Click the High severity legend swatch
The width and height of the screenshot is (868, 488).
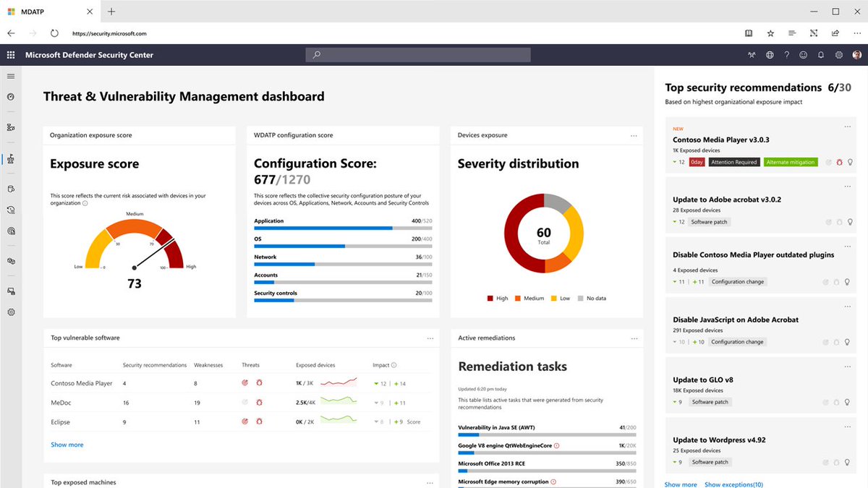(x=490, y=298)
